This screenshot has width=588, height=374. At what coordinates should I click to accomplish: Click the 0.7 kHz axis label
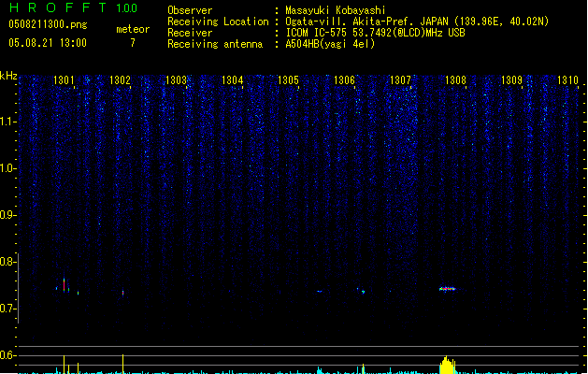tap(7, 309)
